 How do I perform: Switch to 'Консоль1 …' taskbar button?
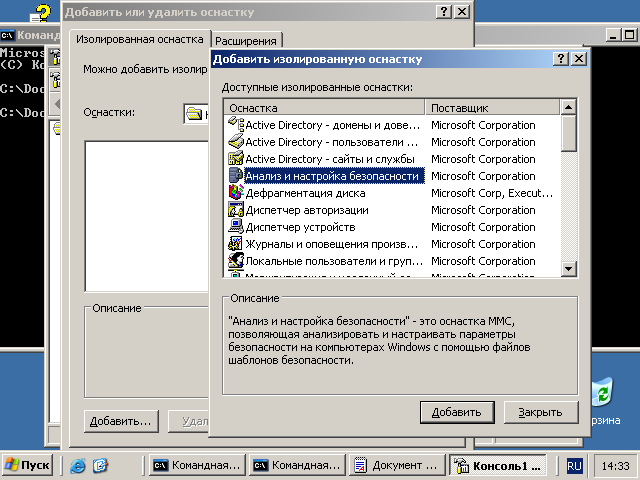click(498, 465)
